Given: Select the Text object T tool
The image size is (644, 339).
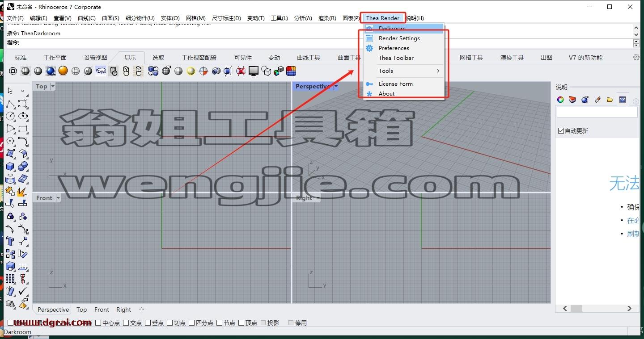Looking at the screenshot, I should coord(10,241).
